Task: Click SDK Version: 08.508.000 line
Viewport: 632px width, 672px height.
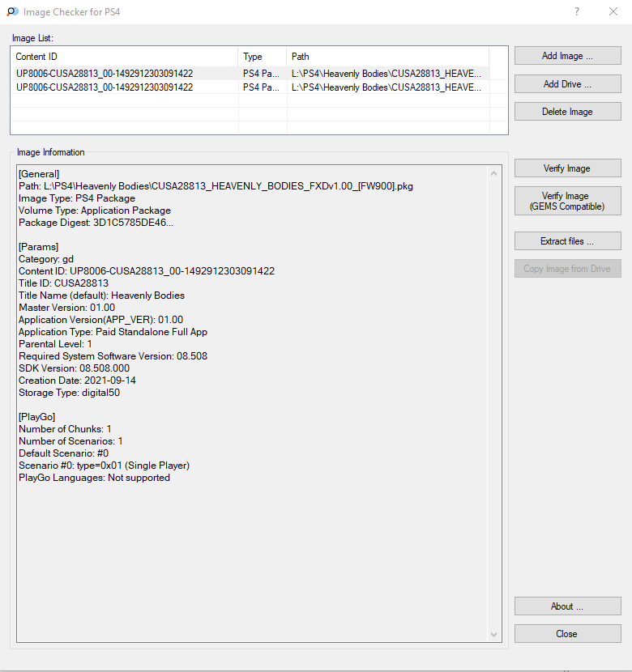Action: tap(75, 368)
